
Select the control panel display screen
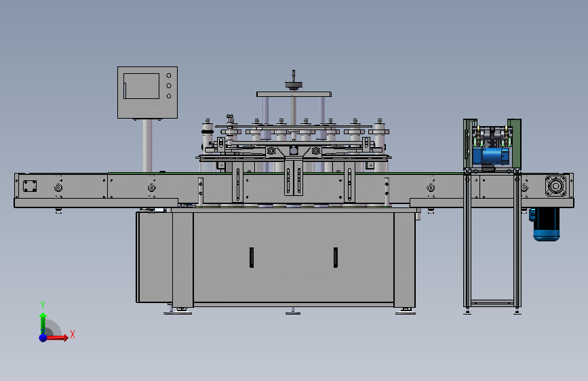point(141,86)
